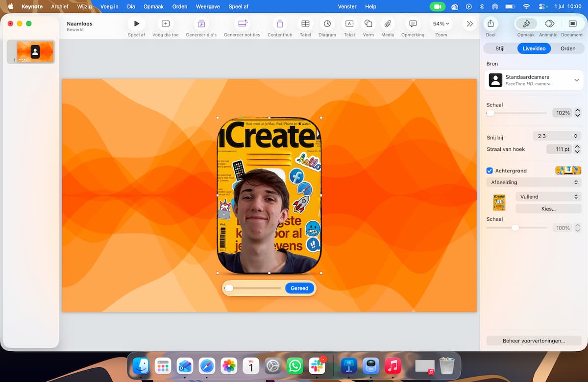The width and height of the screenshot is (588, 382).
Task: Open Outlook in the Dock
Action: pos(185,366)
